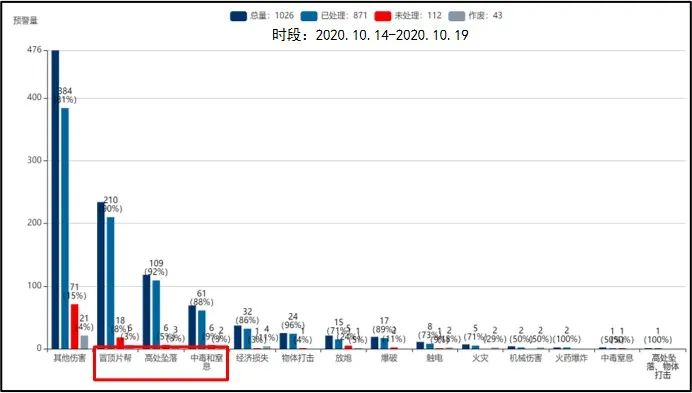The height and width of the screenshot is (393, 692).
Task: Select the 高处坠落 axis label
Action: [x=161, y=358]
